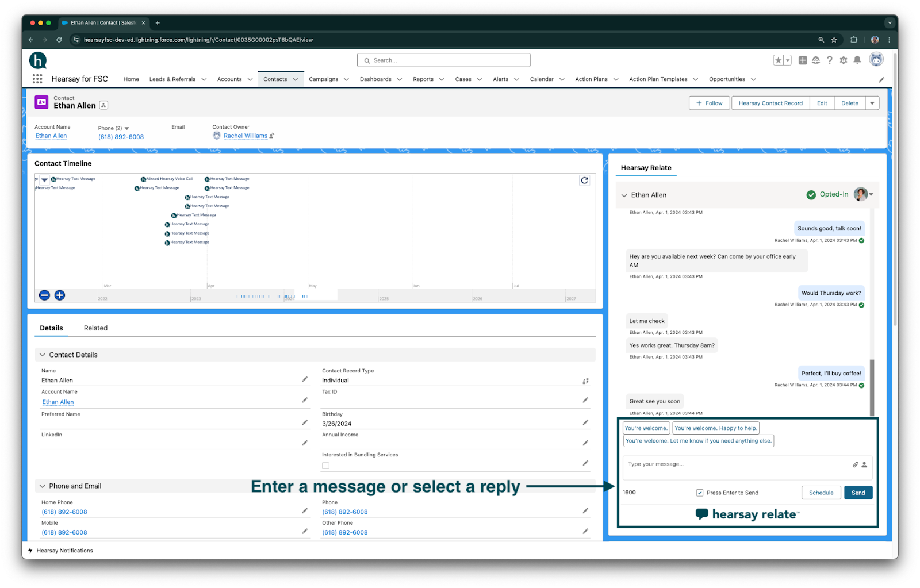Edit navigation bar pencil icon
The width and height of the screenshot is (920, 588).
(x=881, y=79)
